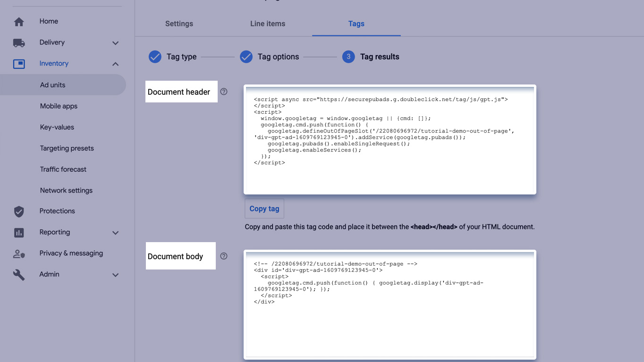Click the defineOutOfPageSlot code line
644x362 pixels.
391,131
